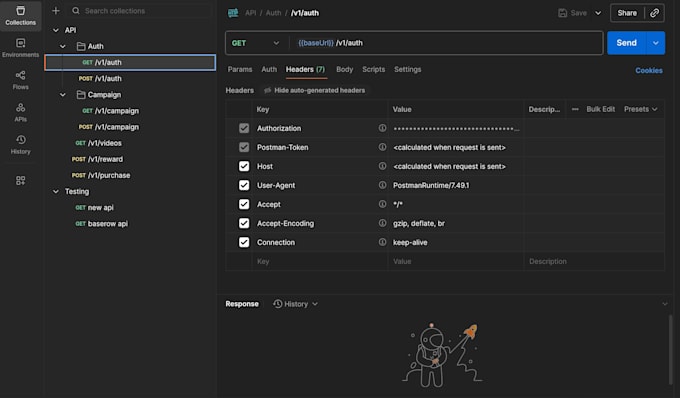This screenshot has width=680, height=398.
Task: Click the Campaign folder icon
Action: click(81, 95)
